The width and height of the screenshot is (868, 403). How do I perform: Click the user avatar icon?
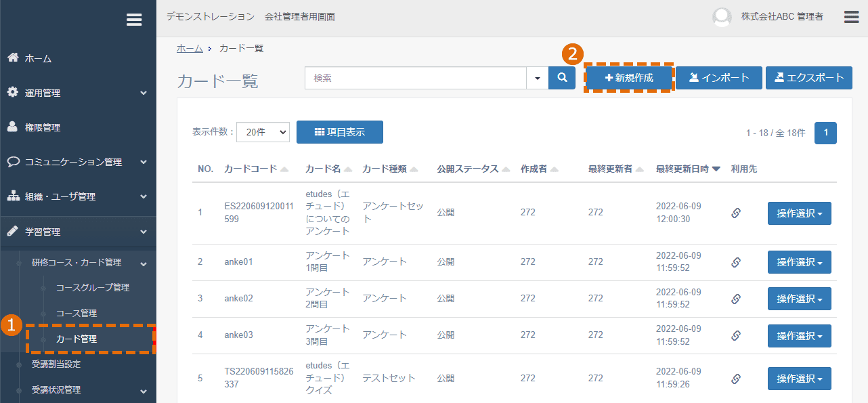point(722,17)
